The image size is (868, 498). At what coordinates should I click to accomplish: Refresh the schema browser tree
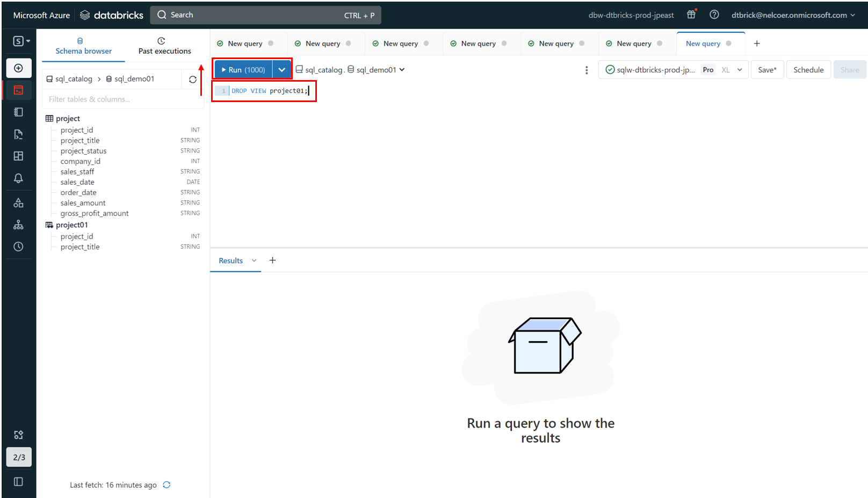click(193, 80)
